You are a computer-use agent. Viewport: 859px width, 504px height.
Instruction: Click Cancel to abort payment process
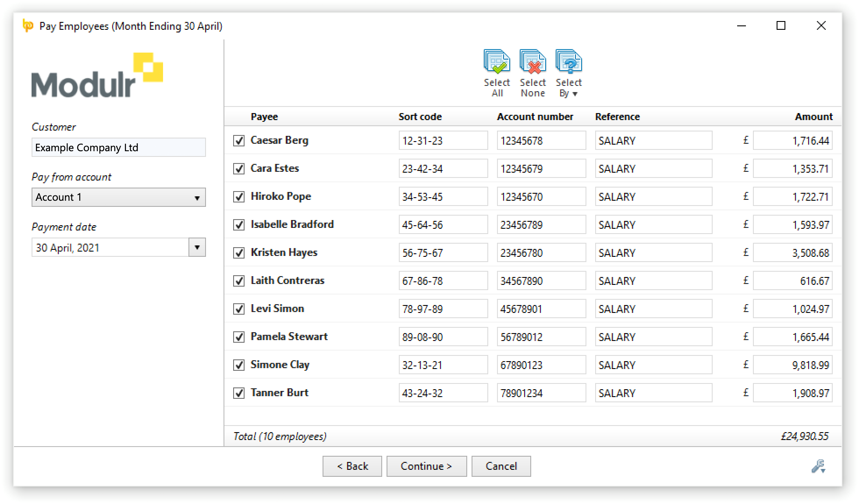coord(500,465)
